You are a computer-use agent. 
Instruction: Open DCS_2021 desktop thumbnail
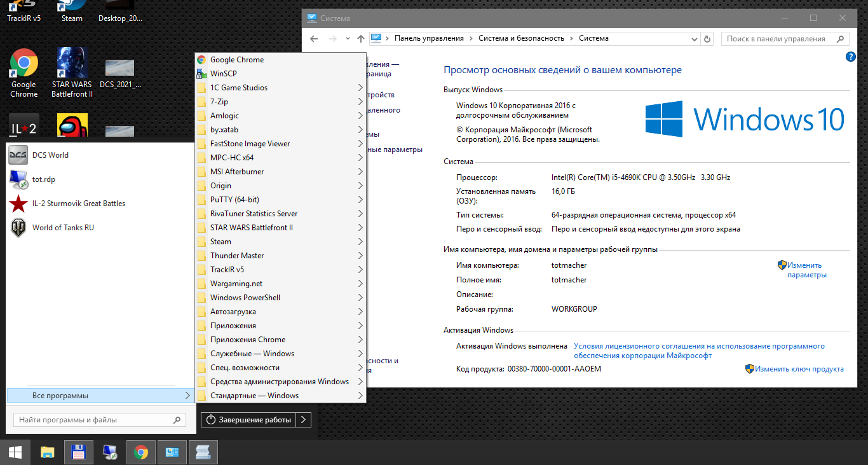[120, 73]
